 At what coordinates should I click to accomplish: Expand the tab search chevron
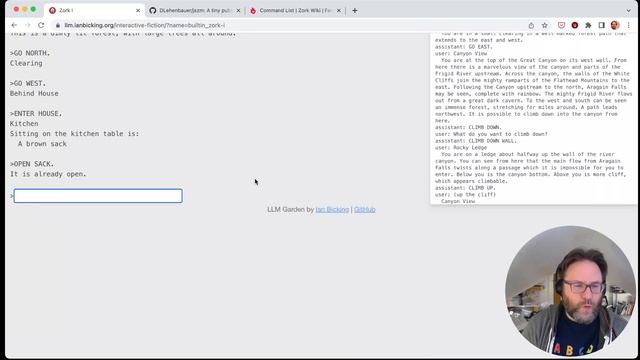(629, 11)
